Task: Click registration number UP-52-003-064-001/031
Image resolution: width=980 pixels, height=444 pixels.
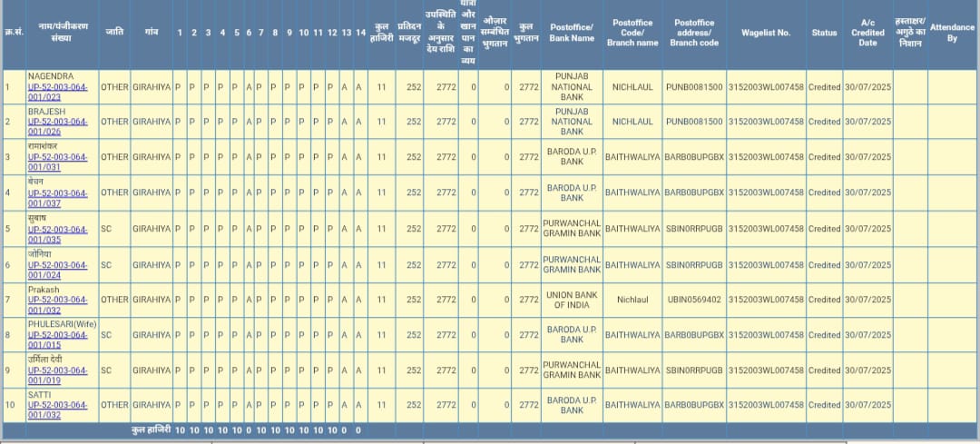Action: pos(57,162)
